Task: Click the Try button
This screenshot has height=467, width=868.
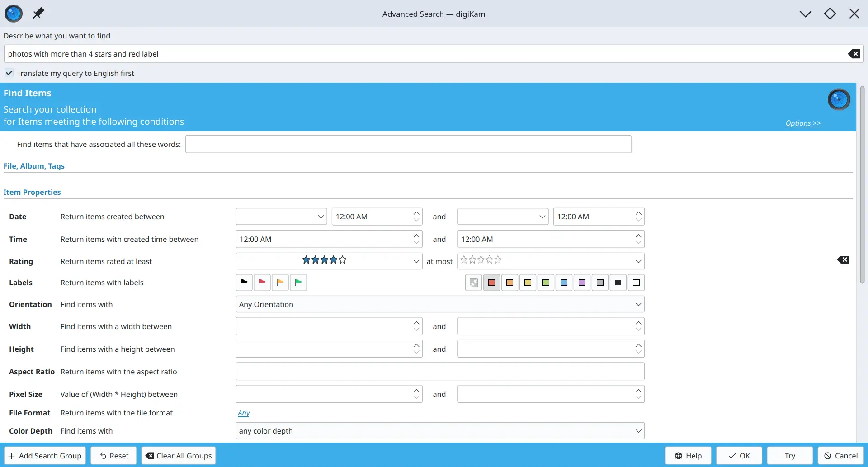Action: point(790,456)
